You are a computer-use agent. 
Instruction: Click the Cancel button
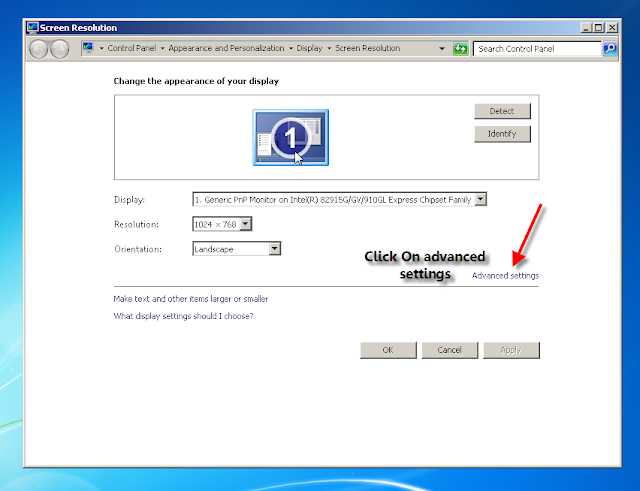(449, 350)
